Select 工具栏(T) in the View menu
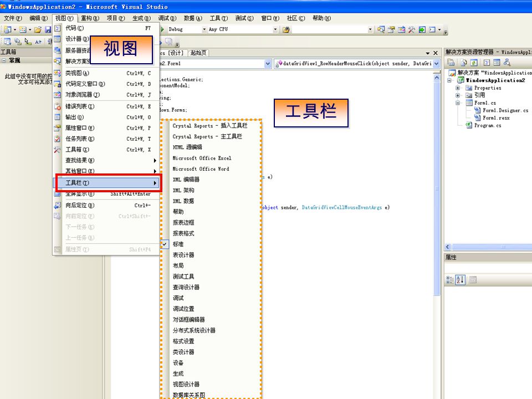532x399 pixels. (x=108, y=183)
